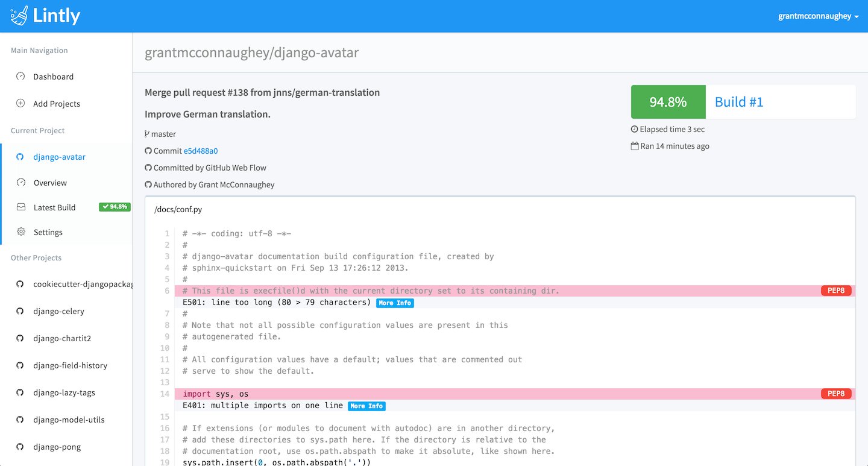Click More Info for E401 error
868x466 pixels.
(x=366, y=406)
